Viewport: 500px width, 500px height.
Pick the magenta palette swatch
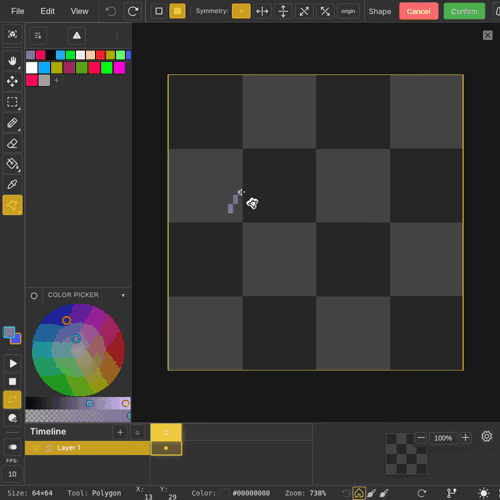119,68
